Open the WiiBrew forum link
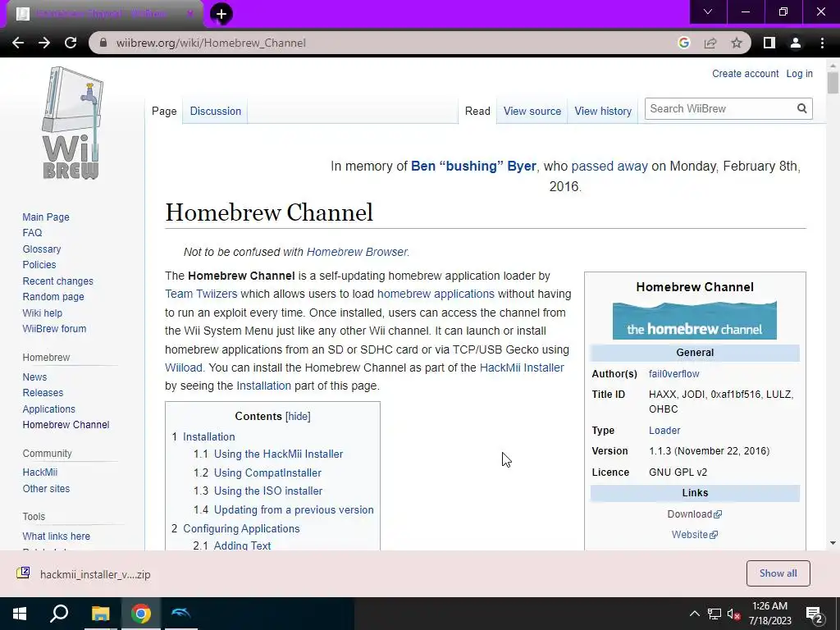 pos(54,328)
